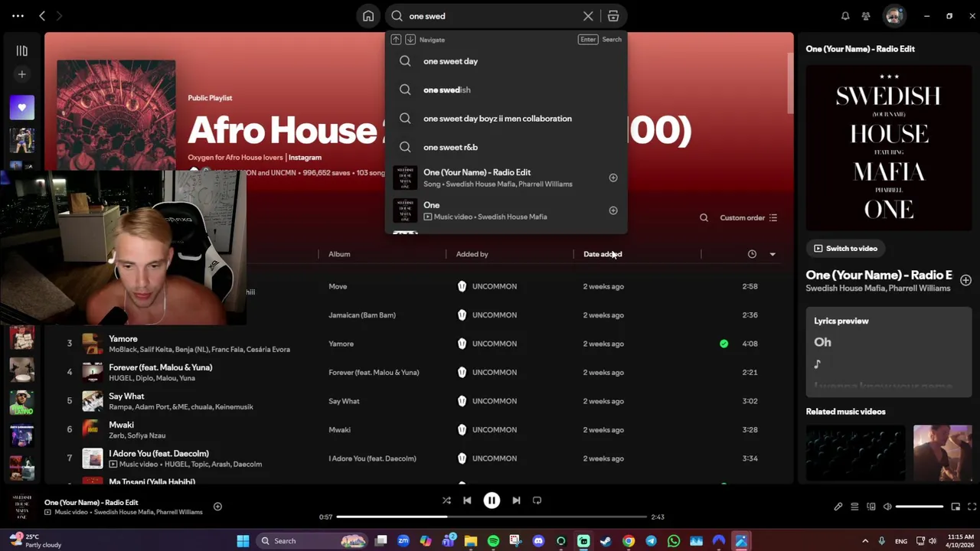Select 'one sweet r&b' search suggestion
Image resolution: width=980 pixels, height=551 pixels.
coord(505,147)
